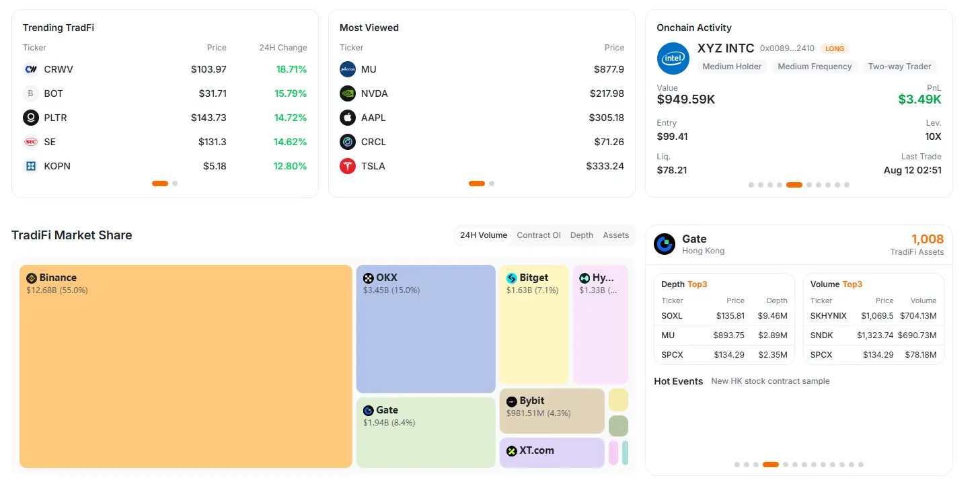Click the PLTR ticker logo icon

click(x=31, y=118)
